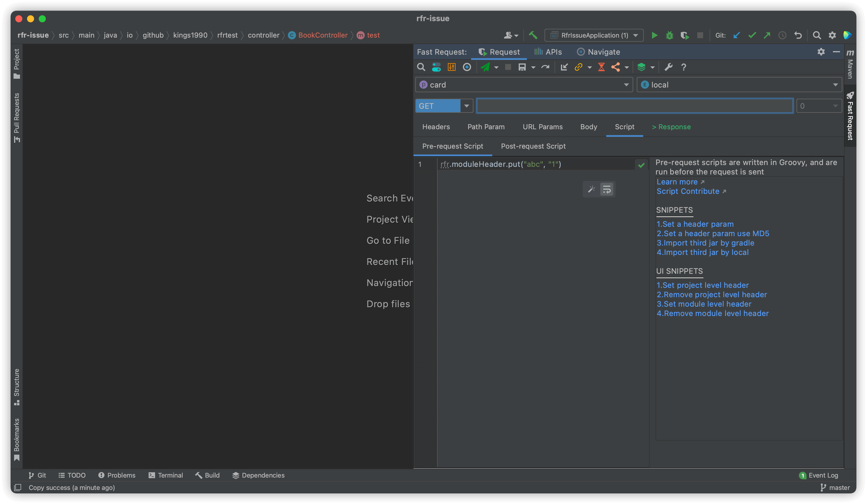Click the Fast Request help question mark icon

pyautogui.click(x=684, y=67)
